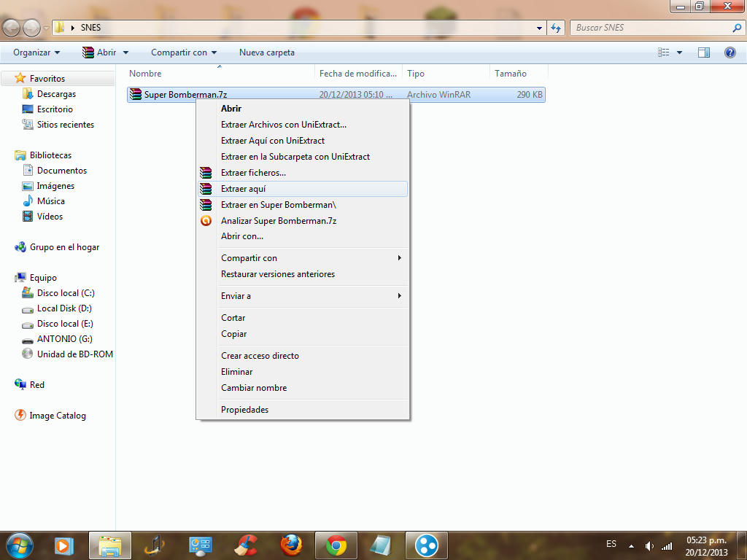Choose 'Extraer en Super Bomberman\' option
This screenshot has height=560, width=747.
pos(278,205)
